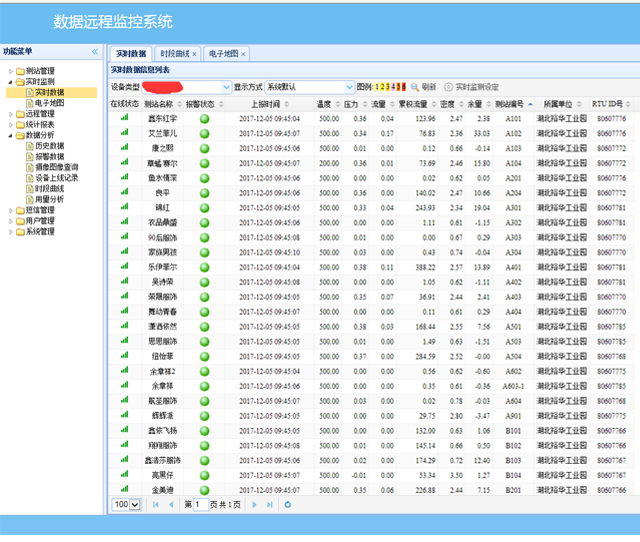Switch to the 时段曲线 tab

174,53
